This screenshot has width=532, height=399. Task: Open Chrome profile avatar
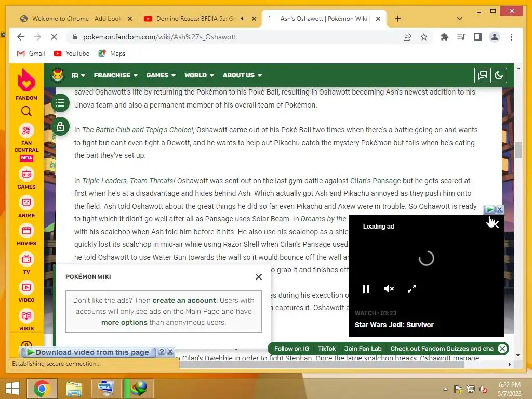pos(495,37)
